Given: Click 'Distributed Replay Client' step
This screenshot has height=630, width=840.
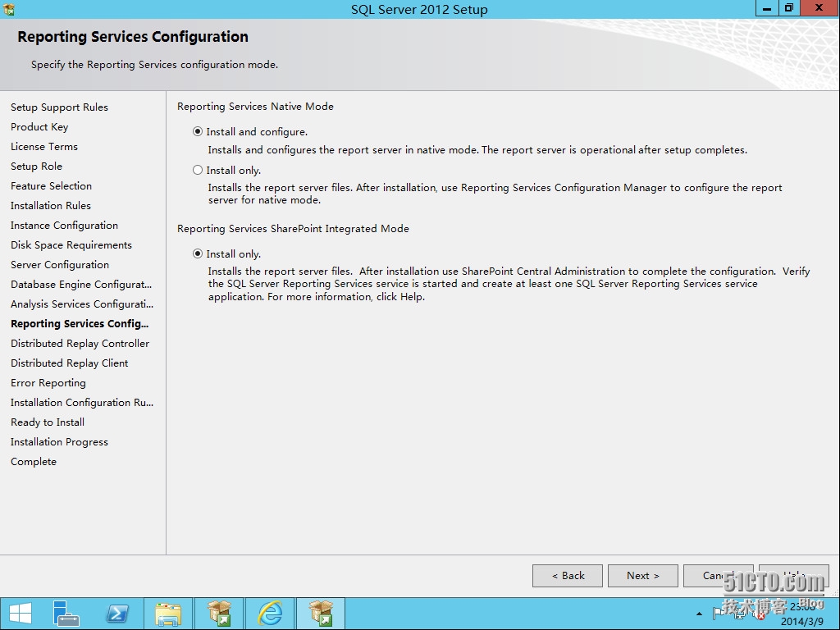Looking at the screenshot, I should pos(70,363).
